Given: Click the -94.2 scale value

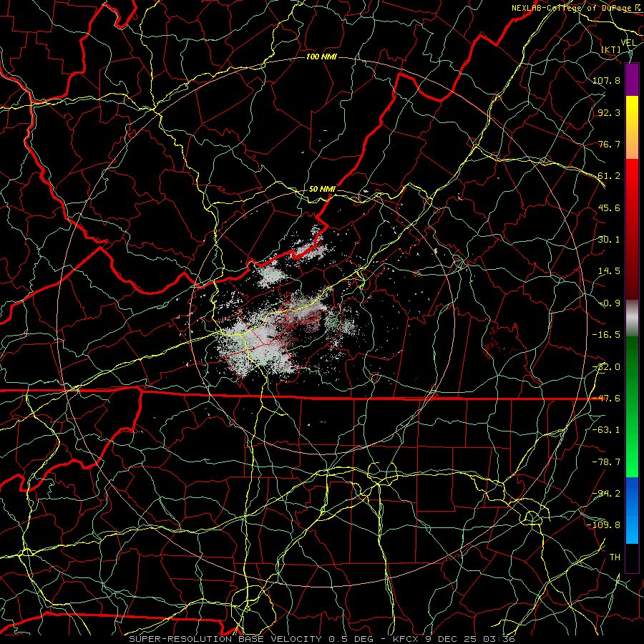Looking at the screenshot, I should coord(606,494).
